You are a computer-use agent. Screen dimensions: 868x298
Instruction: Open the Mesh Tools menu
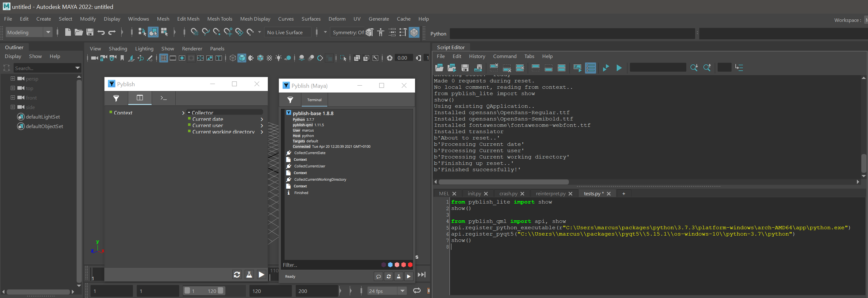pyautogui.click(x=220, y=19)
